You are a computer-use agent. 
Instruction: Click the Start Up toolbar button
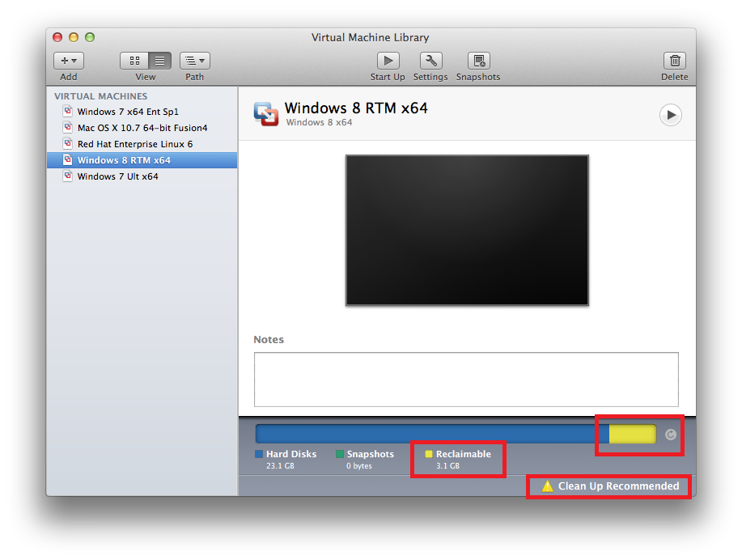tap(388, 61)
